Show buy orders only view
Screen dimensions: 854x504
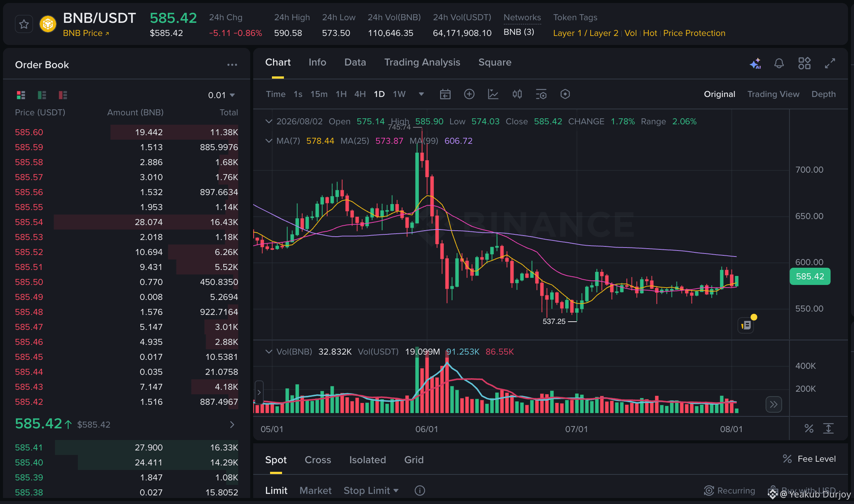(42, 95)
